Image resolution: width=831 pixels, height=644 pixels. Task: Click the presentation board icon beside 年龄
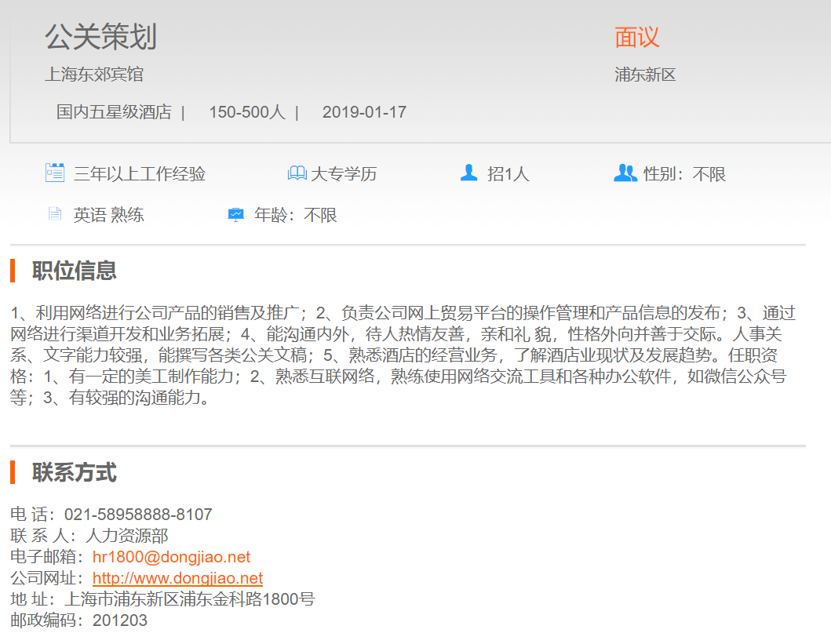pos(235,214)
